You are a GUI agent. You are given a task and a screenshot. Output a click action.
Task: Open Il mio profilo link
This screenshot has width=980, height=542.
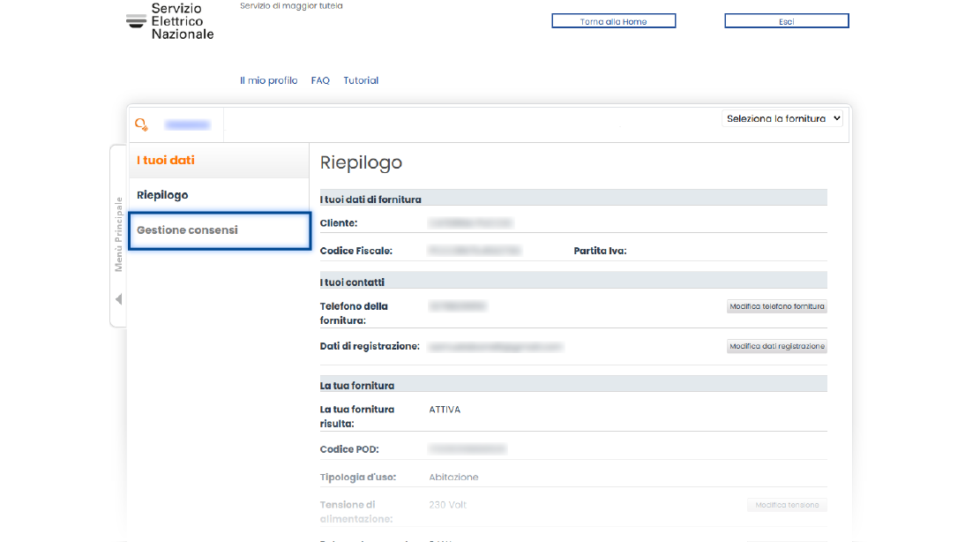(x=268, y=80)
